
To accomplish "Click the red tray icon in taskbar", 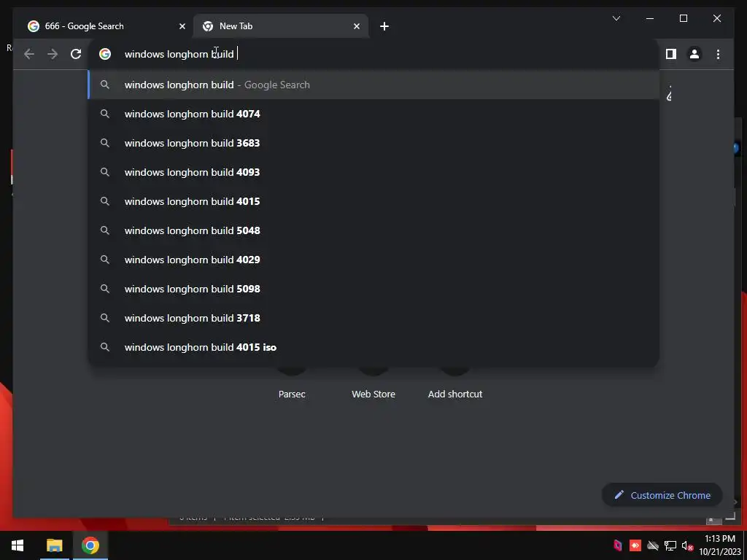I will pyautogui.click(x=635, y=545).
